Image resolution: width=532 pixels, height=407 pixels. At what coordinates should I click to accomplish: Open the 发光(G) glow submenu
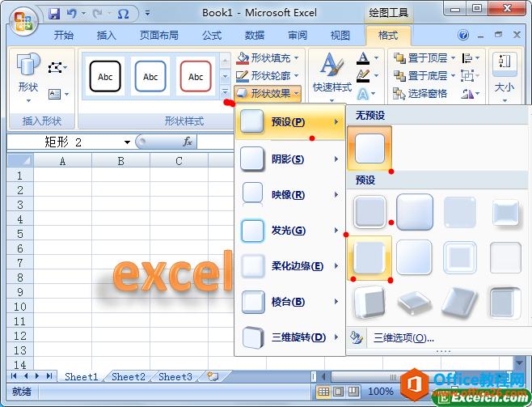click(x=290, y=231)
